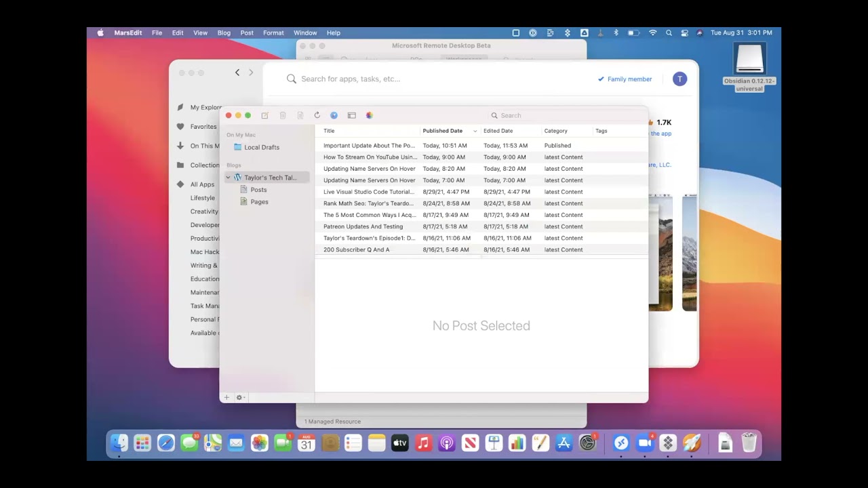Open Launchpad from the Dock

(x=142, y=443)
